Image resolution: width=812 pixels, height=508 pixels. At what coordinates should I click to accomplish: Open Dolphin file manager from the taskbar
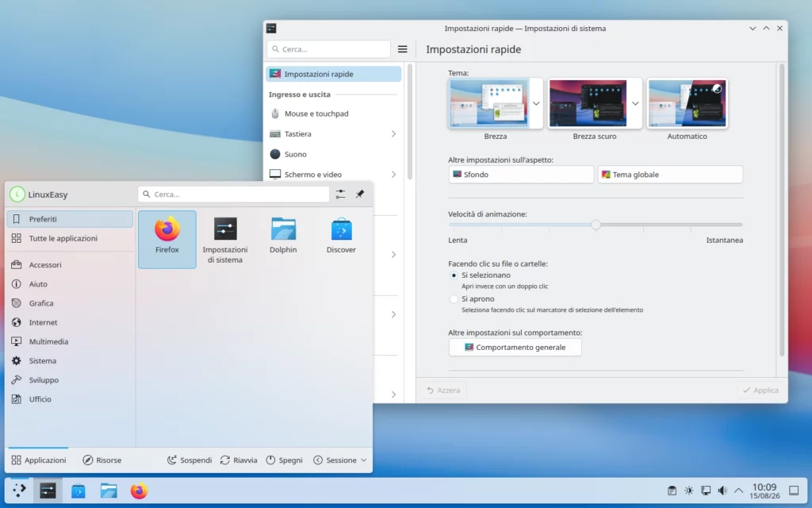[109, 491]
